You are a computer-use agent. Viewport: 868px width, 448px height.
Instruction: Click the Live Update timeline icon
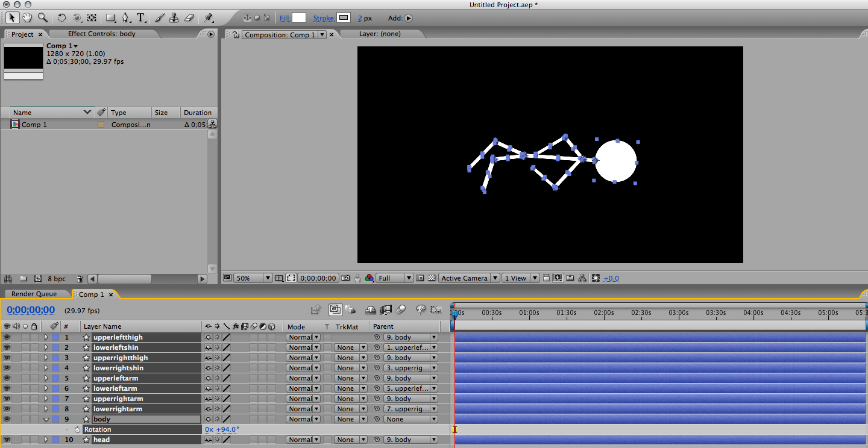click(336, 310)
